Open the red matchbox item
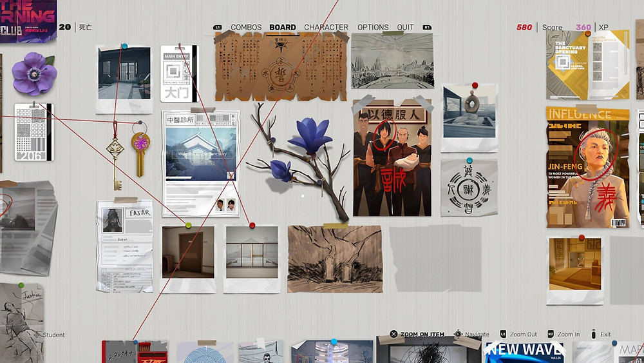This screenshot has height=363, width=644. point(135,352)
